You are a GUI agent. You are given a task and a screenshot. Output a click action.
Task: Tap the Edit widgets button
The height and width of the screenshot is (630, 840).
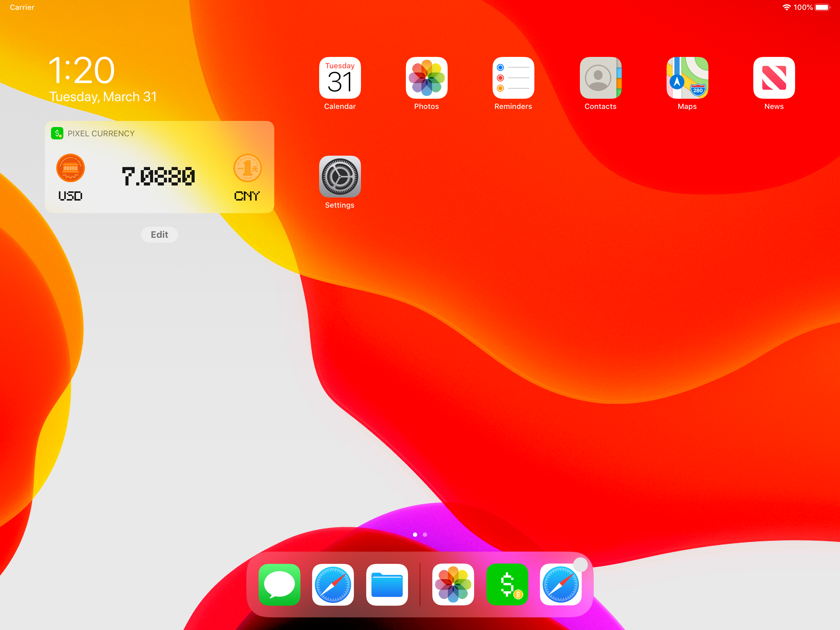[x=160, y=234]
